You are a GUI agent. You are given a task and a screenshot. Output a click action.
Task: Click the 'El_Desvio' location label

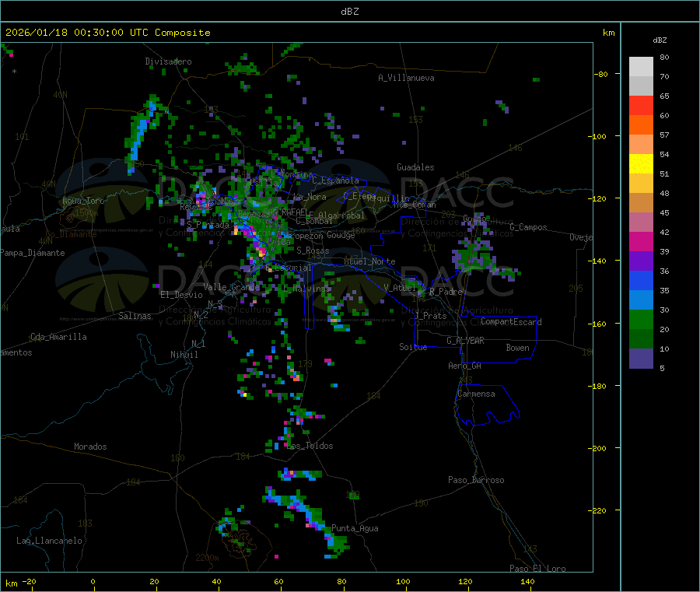[181, 295]
